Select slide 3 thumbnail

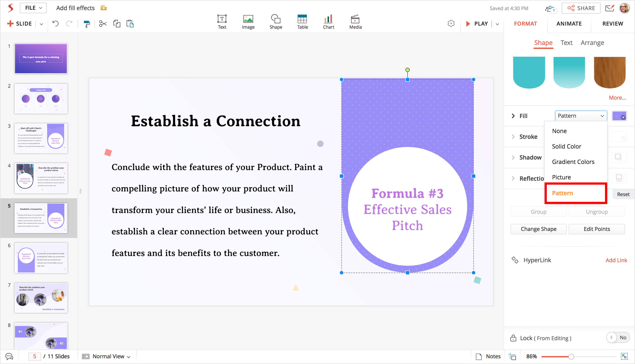tap(41, 138)
